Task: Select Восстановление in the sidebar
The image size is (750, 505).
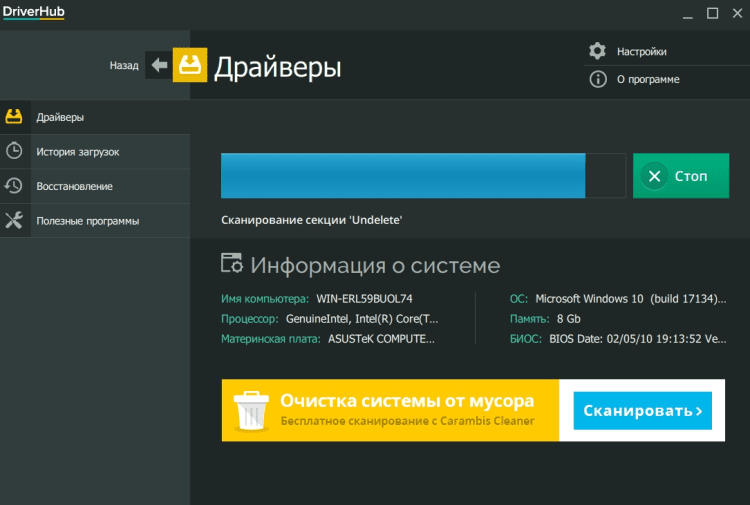Action: (x=74, y=186)
